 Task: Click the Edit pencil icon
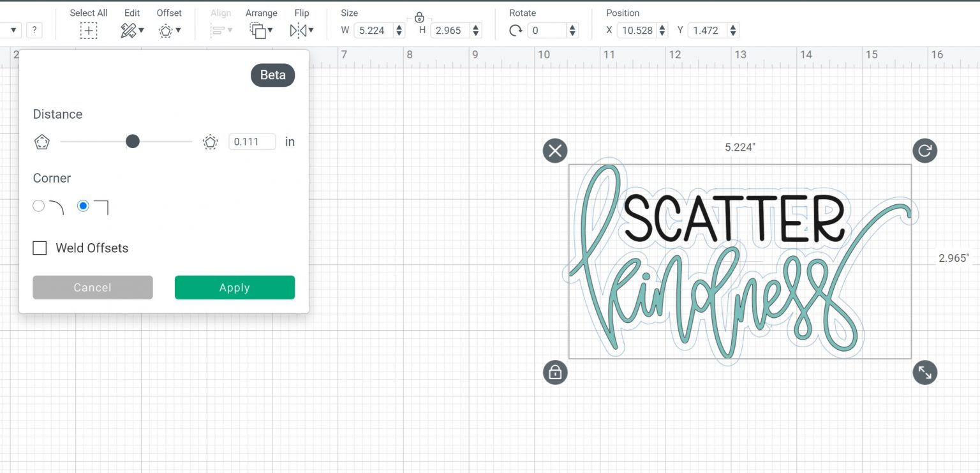128,29
